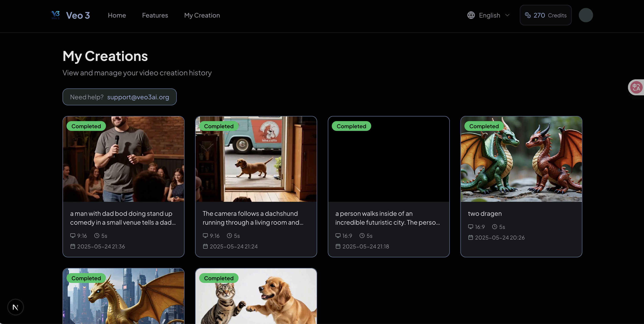Click calendar icon beside 2025-05-24 21:36
The width and height of the screenshot is (644, 324).
click(73, 246)
